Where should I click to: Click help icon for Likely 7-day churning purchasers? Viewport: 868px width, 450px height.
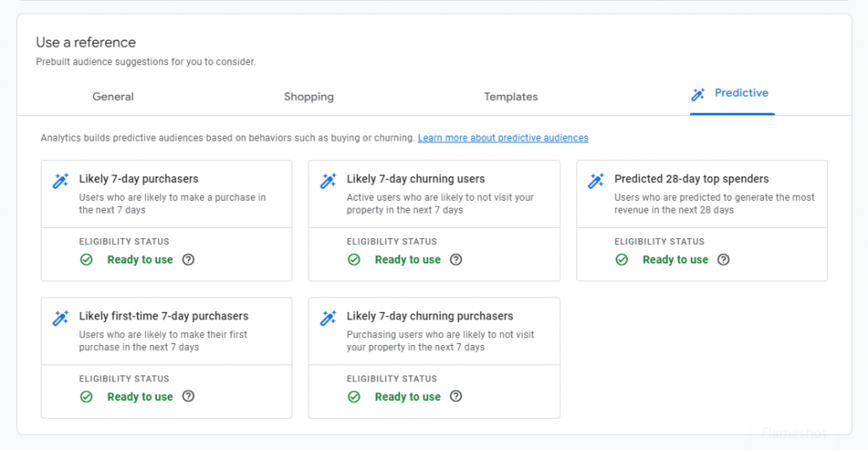(x=456, y=397)
